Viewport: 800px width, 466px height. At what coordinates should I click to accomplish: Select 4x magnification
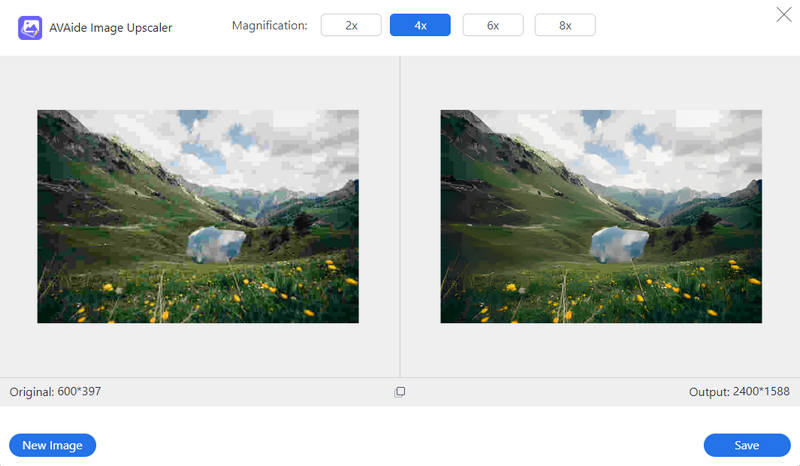click(x=420, y=26)
